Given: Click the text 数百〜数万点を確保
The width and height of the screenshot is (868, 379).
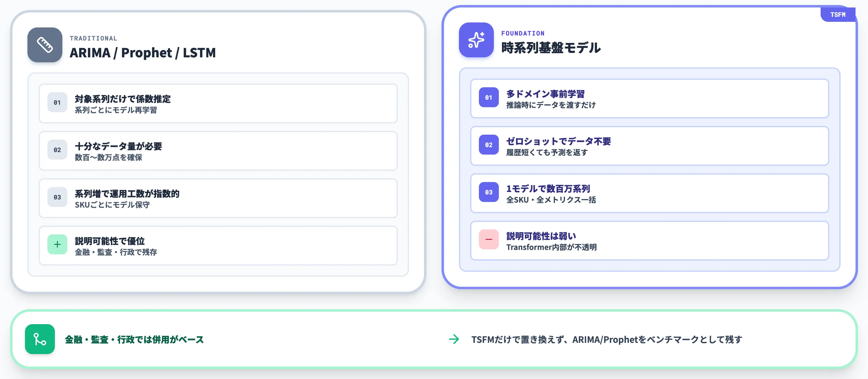Looking at the screenshot, I should point(108,157).
